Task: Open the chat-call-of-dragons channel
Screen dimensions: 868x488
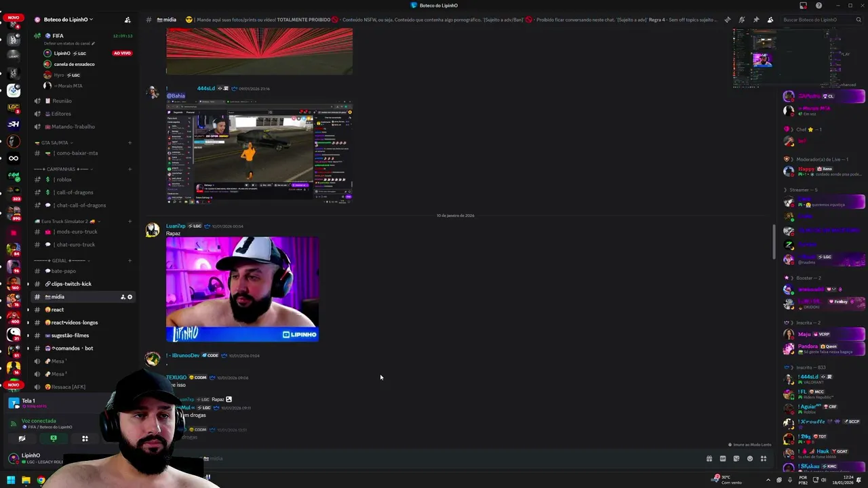Action: point(81,205)
